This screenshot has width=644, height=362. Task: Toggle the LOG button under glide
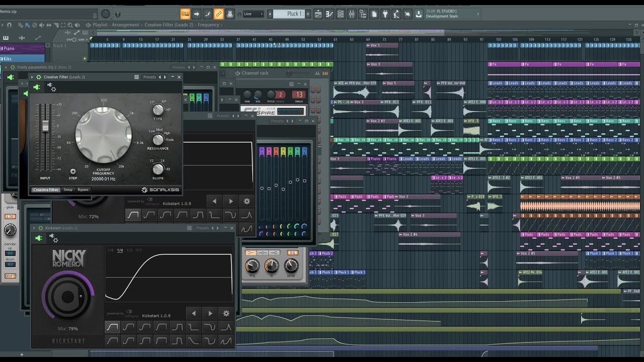point(10,216)
